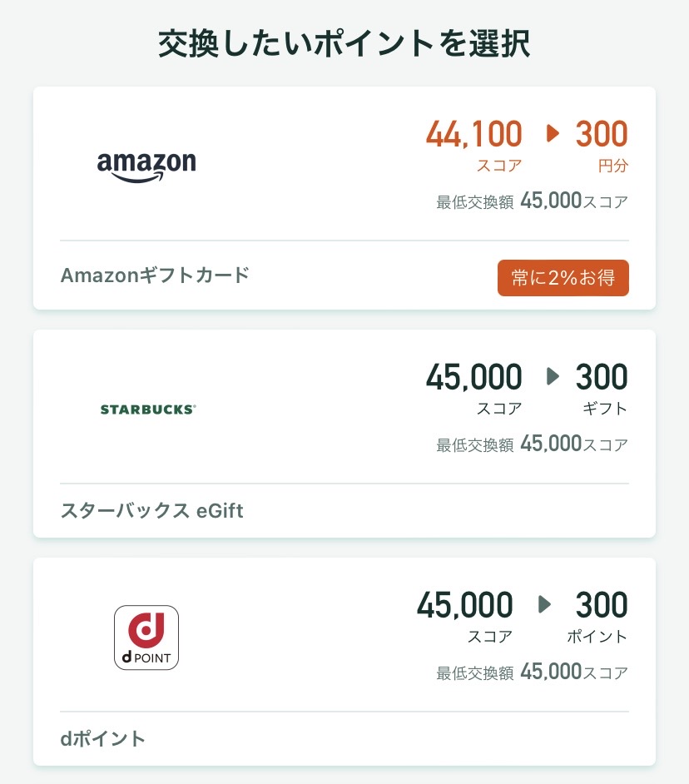Tap the Amazon logo

(146, 165)
